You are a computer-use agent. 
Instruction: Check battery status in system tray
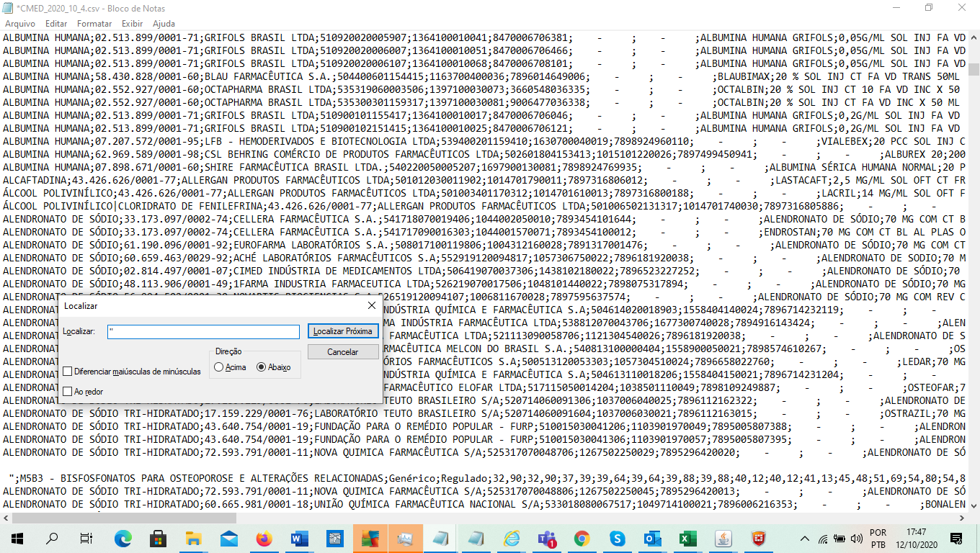[x=839, y=539]
